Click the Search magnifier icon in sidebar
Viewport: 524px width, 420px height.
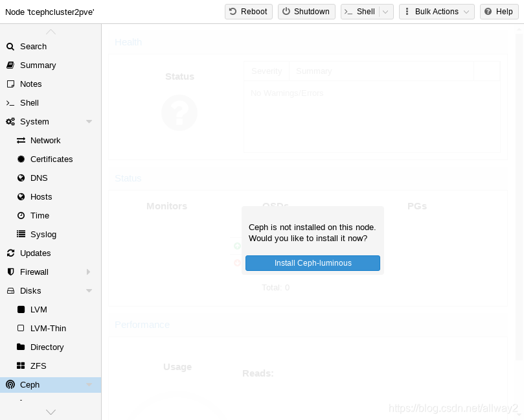click(x=10, y=47)
